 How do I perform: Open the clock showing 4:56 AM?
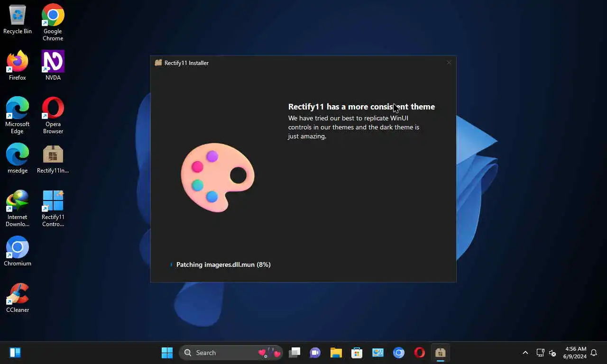575,353
